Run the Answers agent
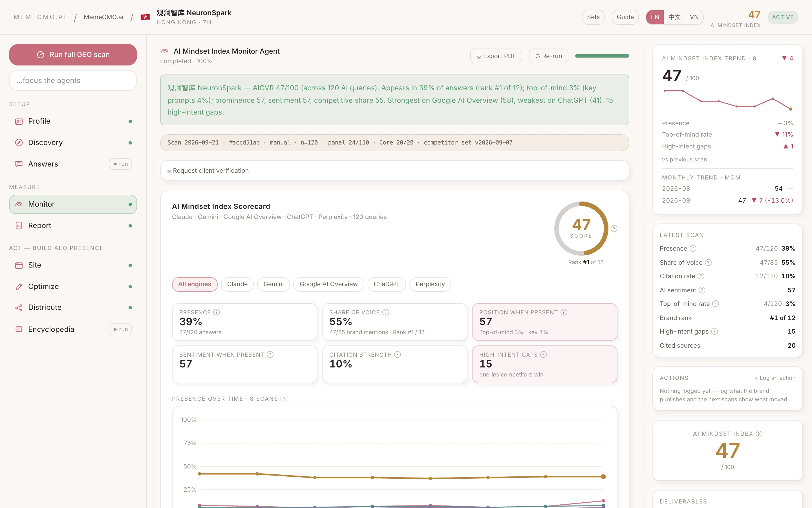Image resolution: width=812 pixels, height=508 pixels. click(x=120, y=164)
